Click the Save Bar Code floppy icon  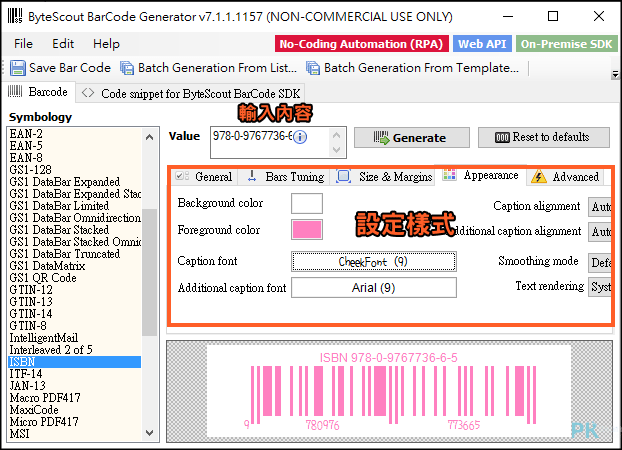tap(17, 68)
